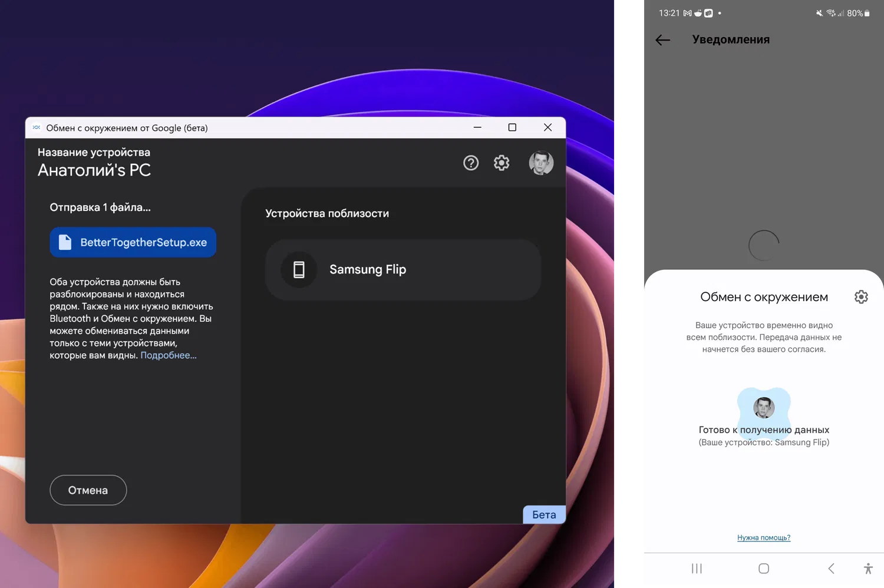Click the Nearby Share app icon in title bar

point(37,127)
